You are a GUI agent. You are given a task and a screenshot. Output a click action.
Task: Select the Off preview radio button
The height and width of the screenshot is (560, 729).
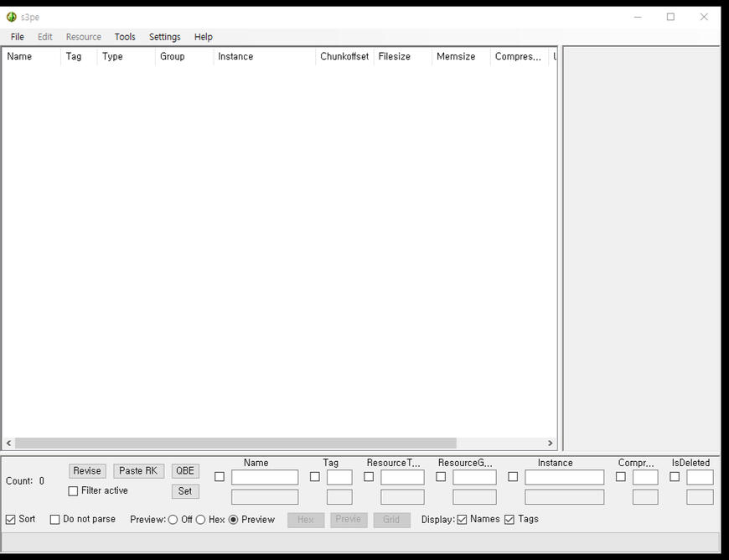tap(173, 520)
